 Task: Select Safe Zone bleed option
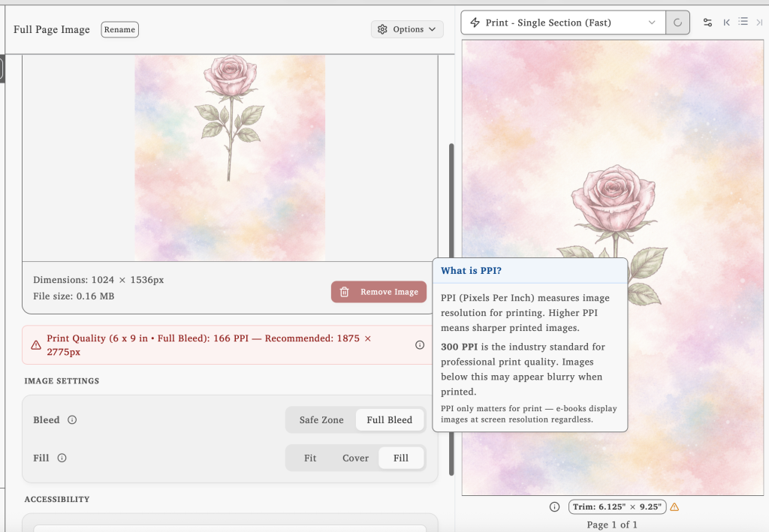[321, 420]
